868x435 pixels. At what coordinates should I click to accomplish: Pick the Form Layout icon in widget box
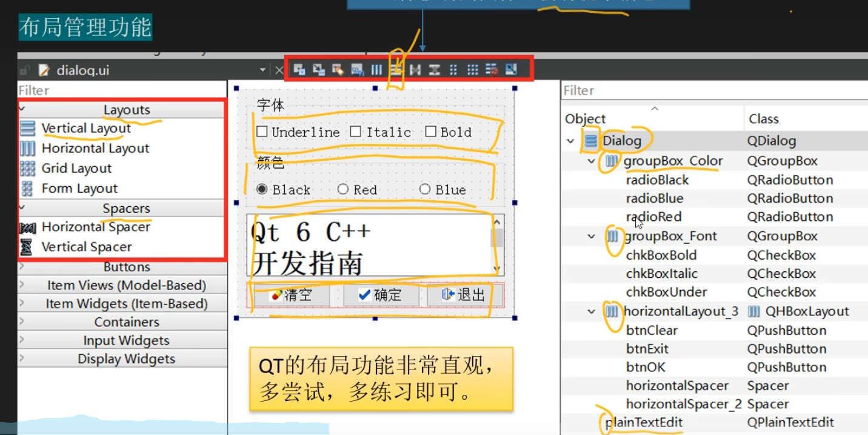point(28,189)
